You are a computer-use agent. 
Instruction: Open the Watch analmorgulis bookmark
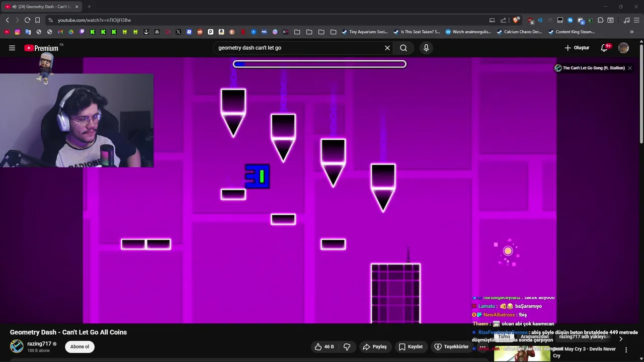tap(468, 32)
